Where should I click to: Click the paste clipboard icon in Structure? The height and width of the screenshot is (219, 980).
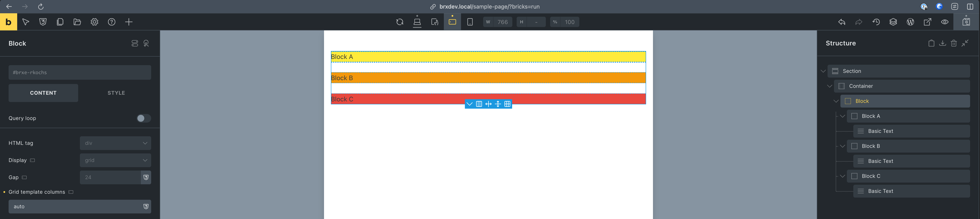[x=931, y=43]
